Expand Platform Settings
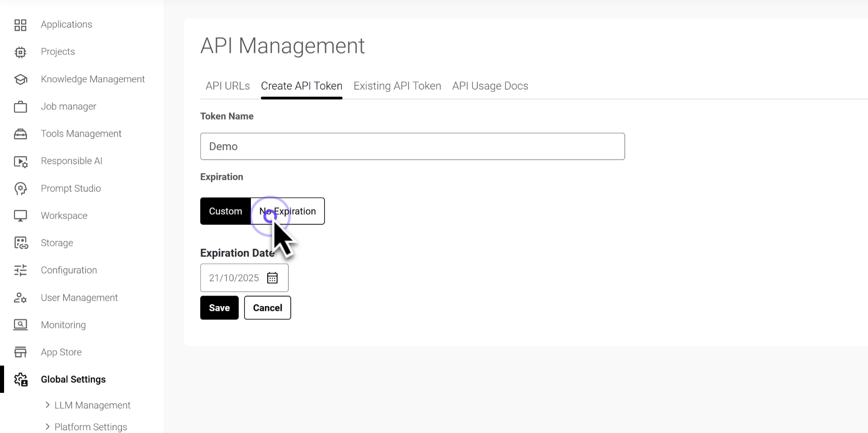The height and width of the screenshot is (433, 868). [x=90, y=426]
